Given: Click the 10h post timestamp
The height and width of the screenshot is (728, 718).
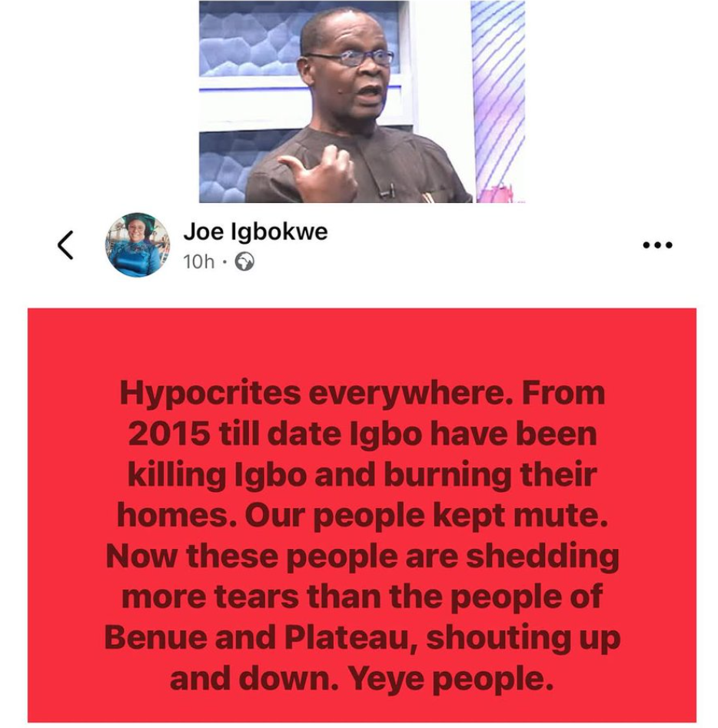Looking at the screenshot, I should (199, 262).
